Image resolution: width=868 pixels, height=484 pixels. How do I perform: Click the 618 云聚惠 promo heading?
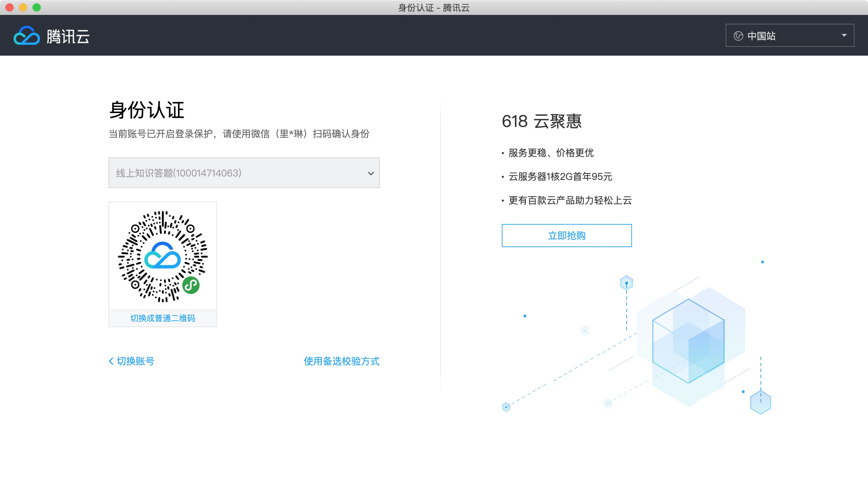pos(541,121)
